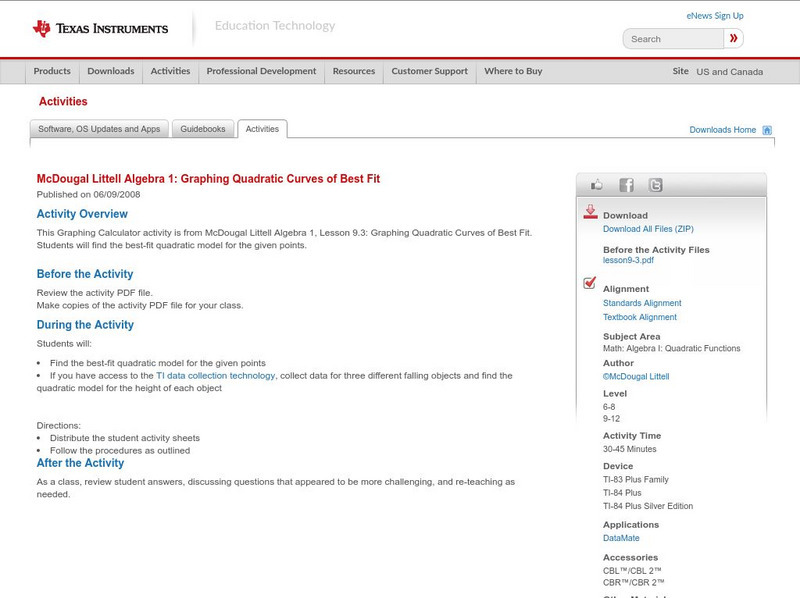
Task: Switch to Software, OS Updates and Apps tab
Action: coord(99,129)
